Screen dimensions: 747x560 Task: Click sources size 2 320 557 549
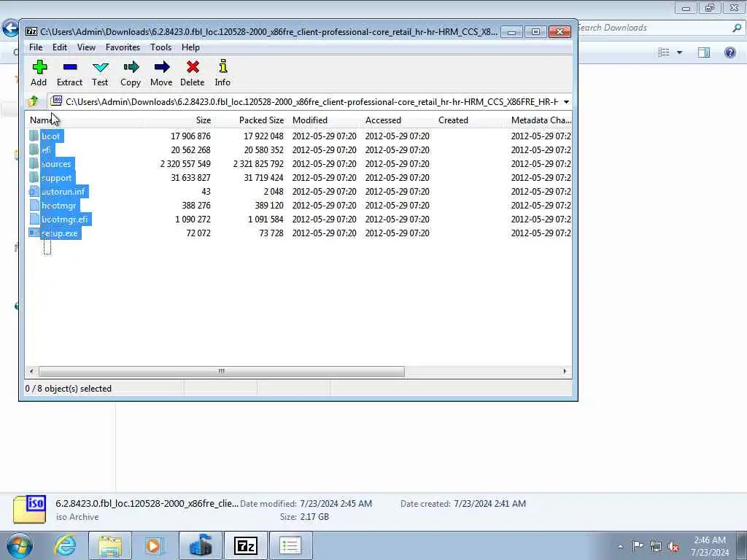(185, 163)
